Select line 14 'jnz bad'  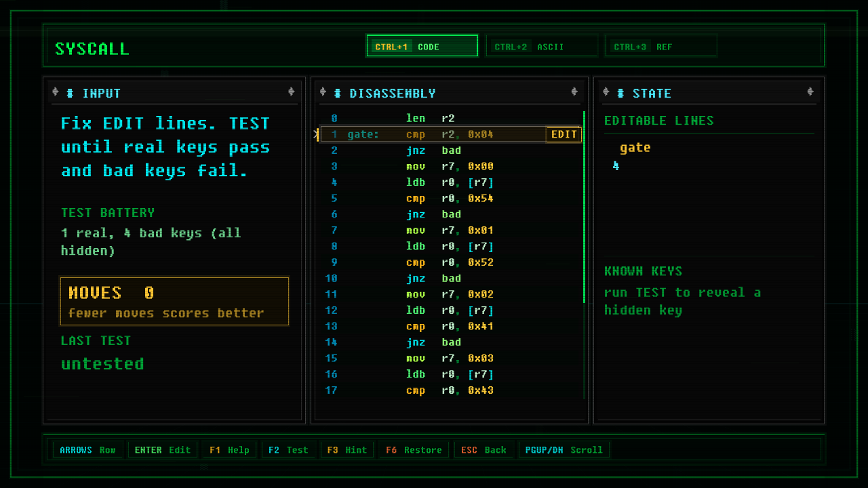pyautogui.click(x=450, y=342)
